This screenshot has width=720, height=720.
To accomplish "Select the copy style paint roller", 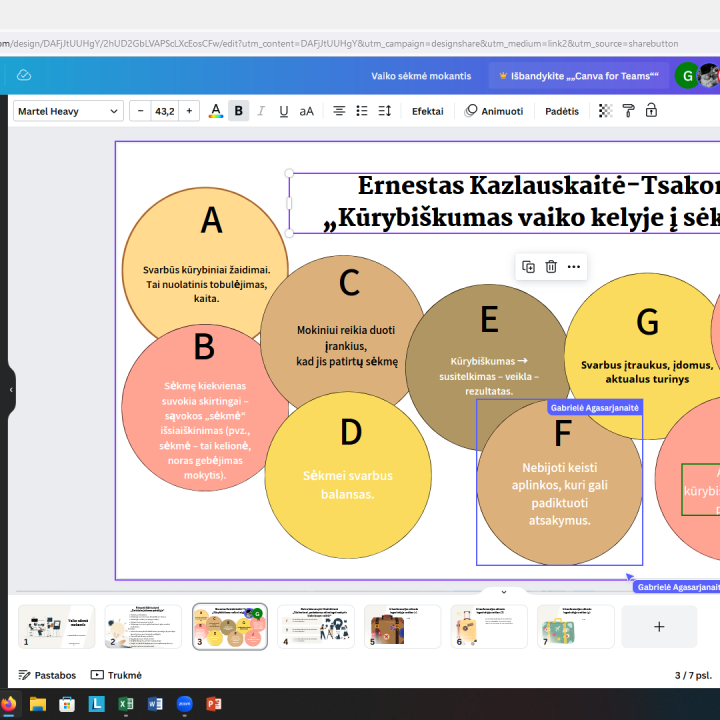I will [628, 111].
